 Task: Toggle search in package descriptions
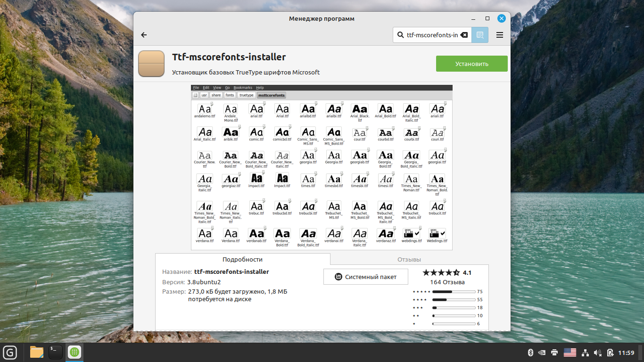click(480, 35)
